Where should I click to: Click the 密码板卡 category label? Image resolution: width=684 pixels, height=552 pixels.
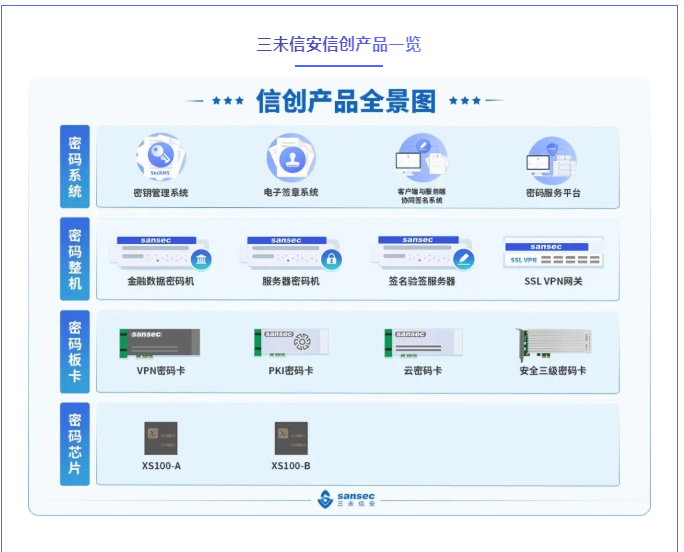pyautogui.click(x=75, y=350)
